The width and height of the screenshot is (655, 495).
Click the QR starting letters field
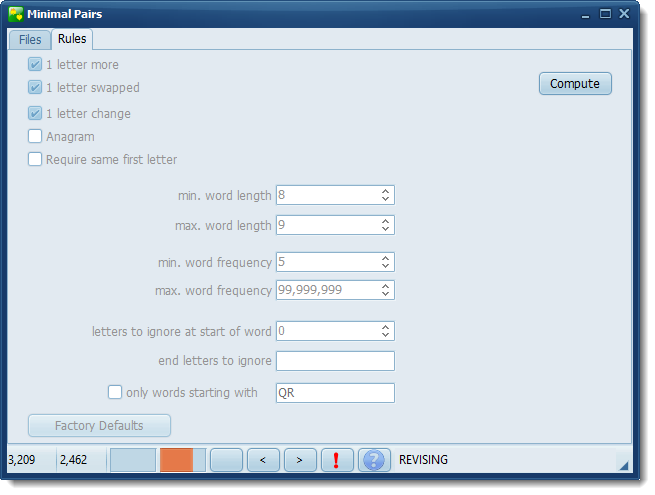[x=335, y=393]
